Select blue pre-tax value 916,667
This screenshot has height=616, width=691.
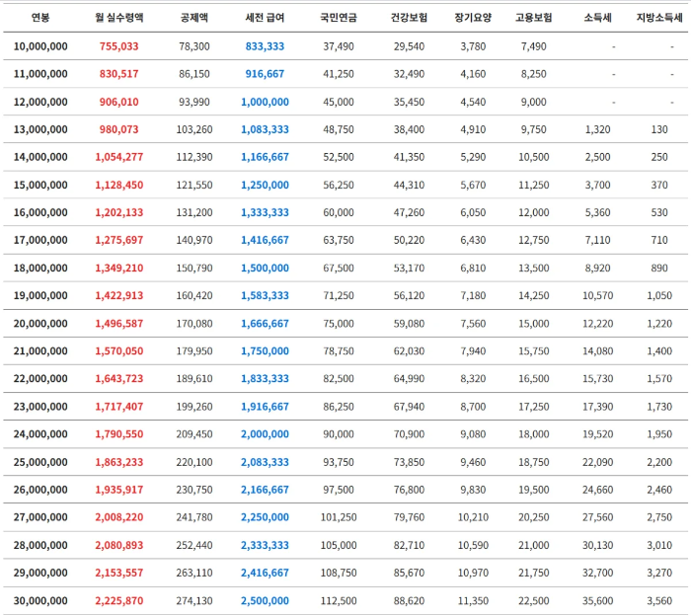[x=265, y=74]
